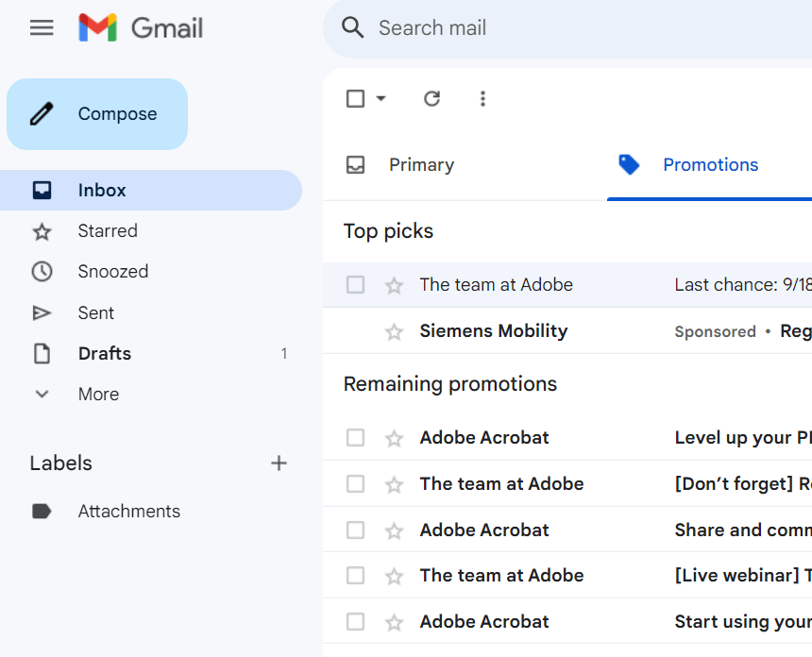812x657 pixels.
Task: Open the Sent folder
Action: (x=151, y=312)
